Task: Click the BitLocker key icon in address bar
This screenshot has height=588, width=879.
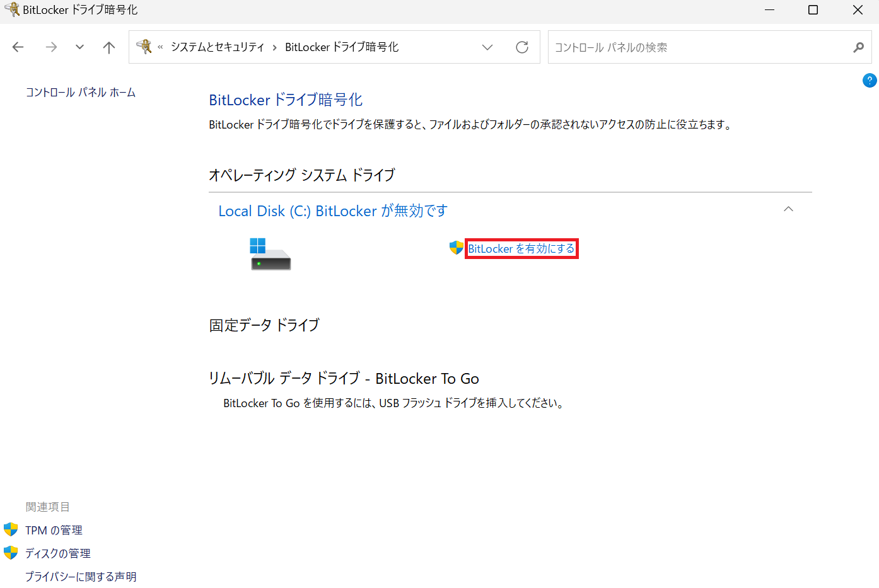Action: click(144, 47)
